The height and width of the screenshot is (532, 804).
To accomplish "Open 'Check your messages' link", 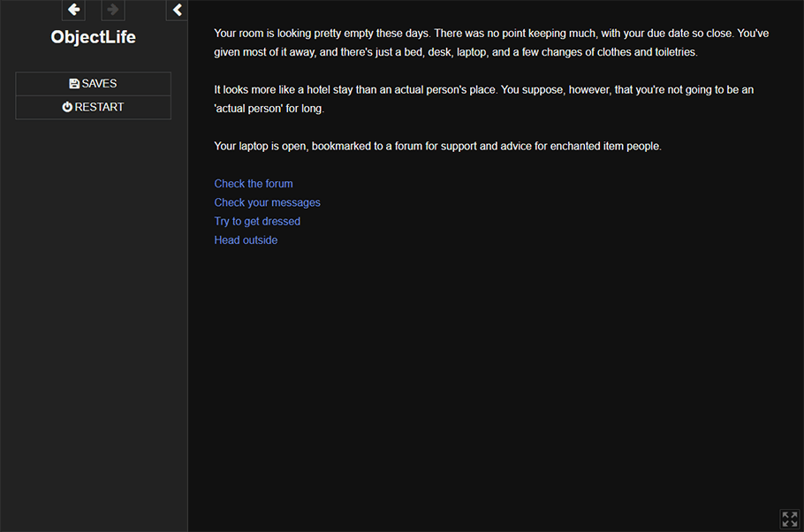I will click(267, 202).
